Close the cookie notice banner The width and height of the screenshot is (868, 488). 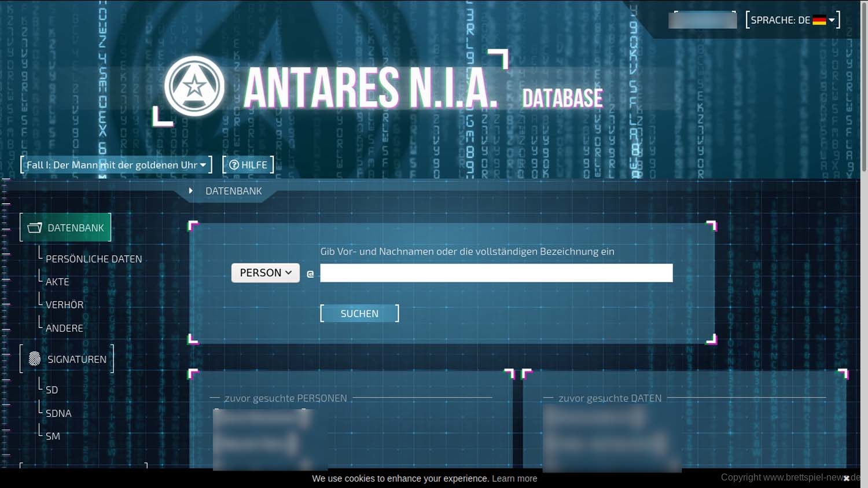(x=846, y=478)
